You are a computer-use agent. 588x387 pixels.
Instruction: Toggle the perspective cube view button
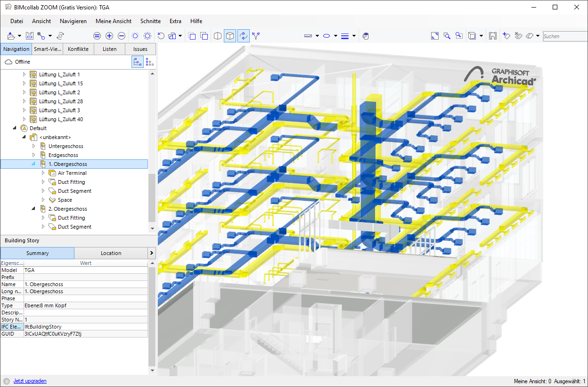pos(230,36)
